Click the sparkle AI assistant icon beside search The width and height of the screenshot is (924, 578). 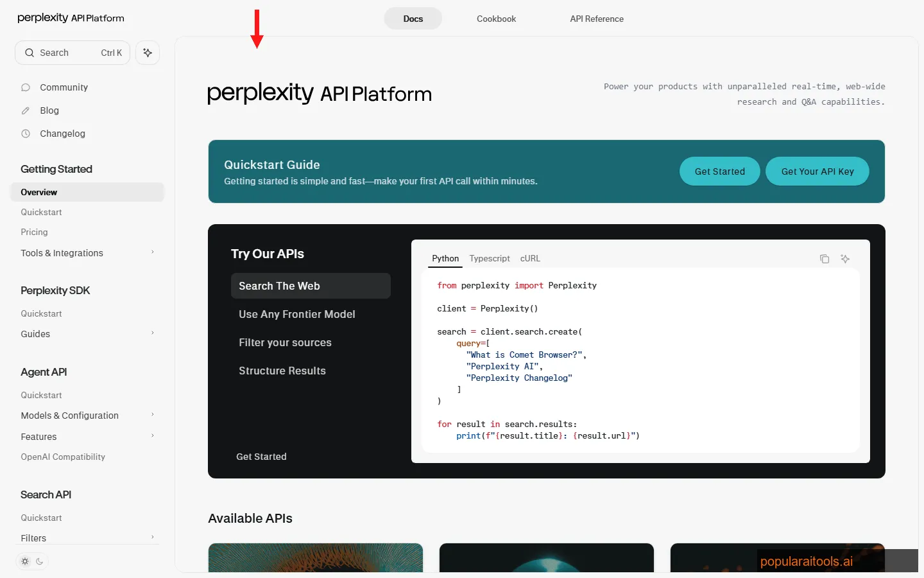[148, 53]
